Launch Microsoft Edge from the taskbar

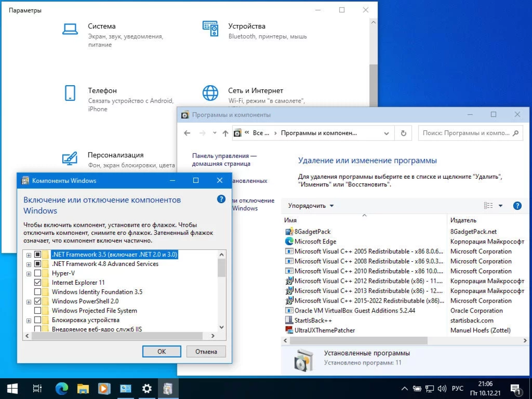[62, 389]
